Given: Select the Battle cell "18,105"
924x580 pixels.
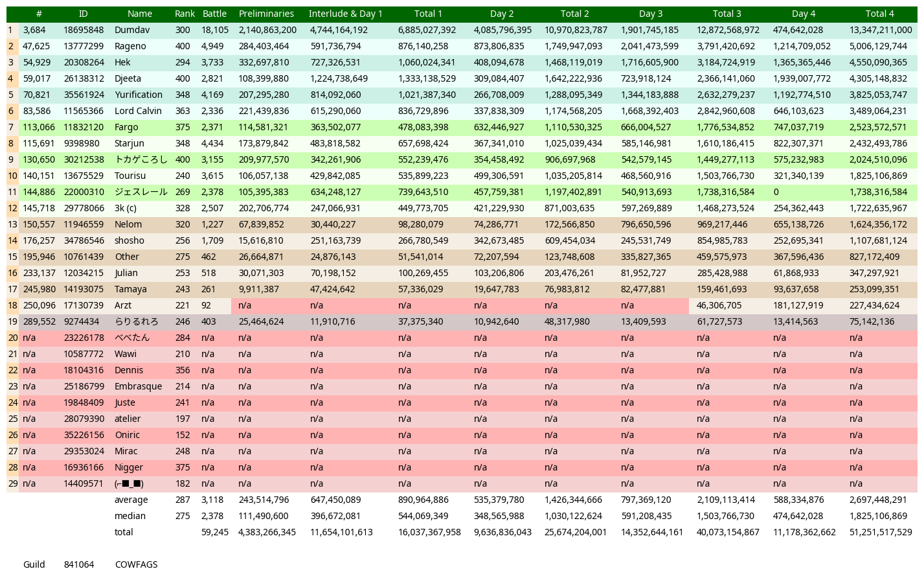Looking at the screenshot, I should point(215,30).
